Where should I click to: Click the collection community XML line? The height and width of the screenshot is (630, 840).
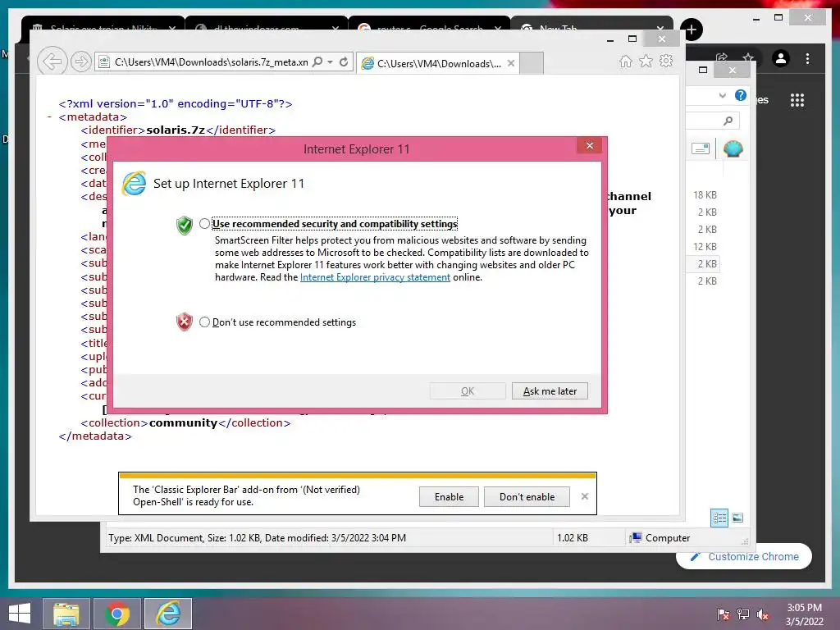click(x=185, y=422)
